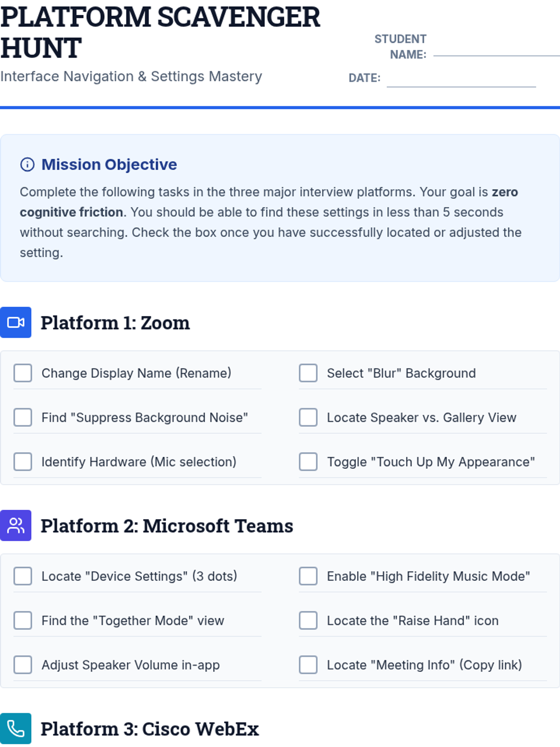Image resolution: width=560 pixels, height=747 pixels.
Task: Check the Identify Hardware (Mic selection) box
Action: 23,462
